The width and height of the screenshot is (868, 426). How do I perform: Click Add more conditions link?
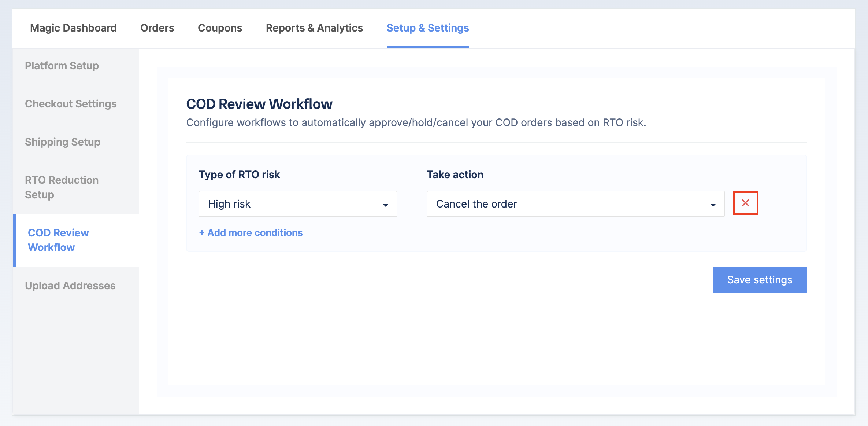[251, 233]
